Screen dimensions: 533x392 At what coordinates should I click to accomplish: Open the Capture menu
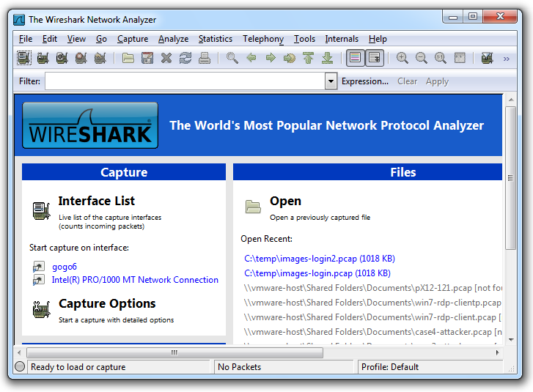(132, 39)
